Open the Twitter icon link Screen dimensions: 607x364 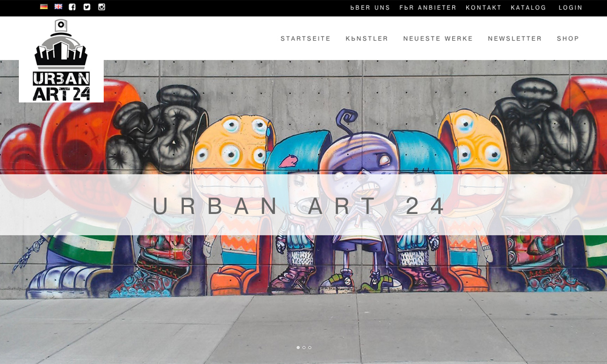pos(87,7)
